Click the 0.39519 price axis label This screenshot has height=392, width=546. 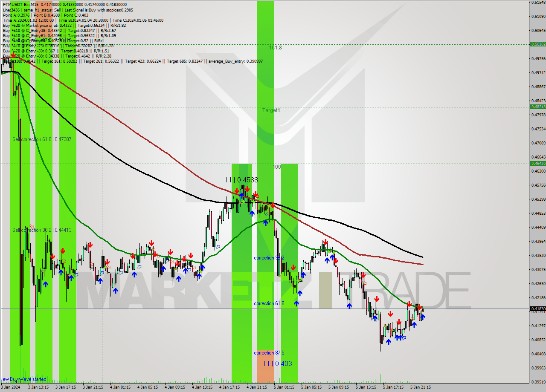(538, 382)
